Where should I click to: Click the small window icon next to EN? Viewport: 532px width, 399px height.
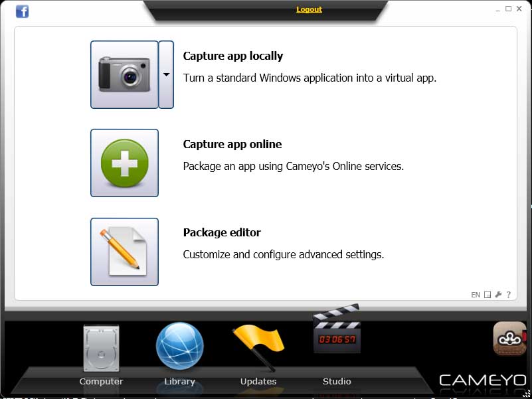click(x=488, y=295)
